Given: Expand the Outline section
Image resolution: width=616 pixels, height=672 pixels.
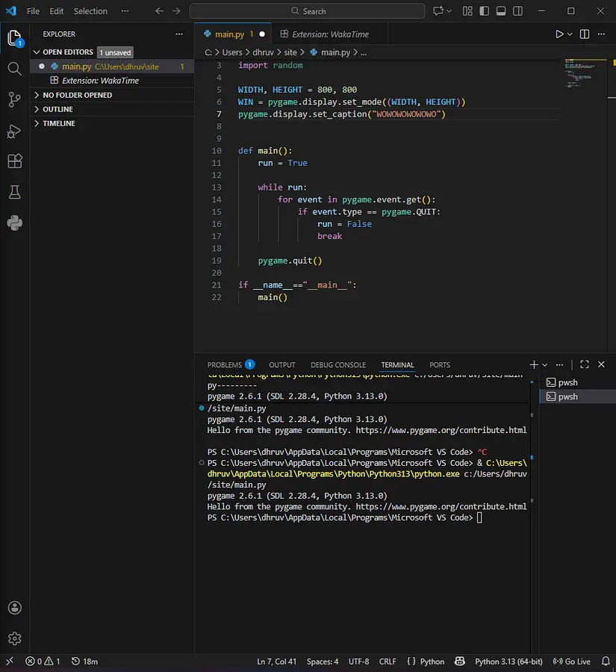Looking at the screenshot, I should (x=57, y=109).
